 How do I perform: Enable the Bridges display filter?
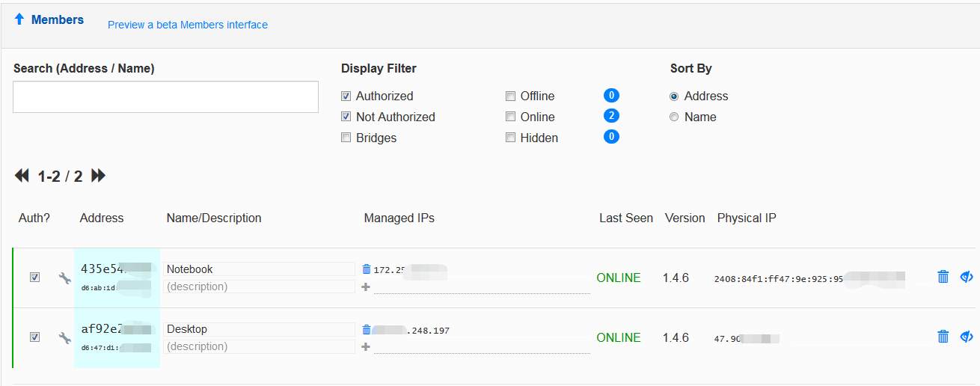point(346,138)
